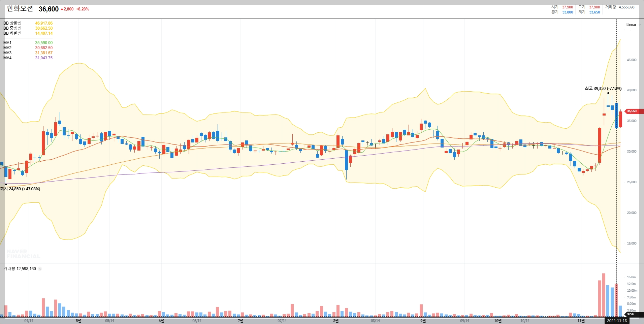Click the 최저 24,850 (+47.08%) low marker

(x=20, y=189)
